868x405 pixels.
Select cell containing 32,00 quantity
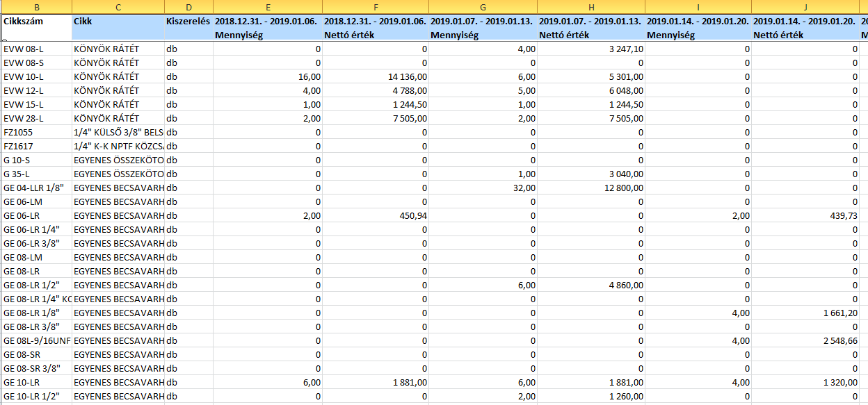(x=483, y=188)
